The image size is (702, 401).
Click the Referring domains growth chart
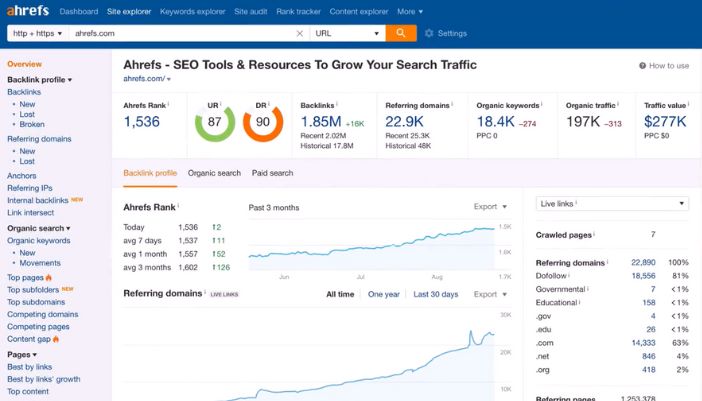[309, 355]
